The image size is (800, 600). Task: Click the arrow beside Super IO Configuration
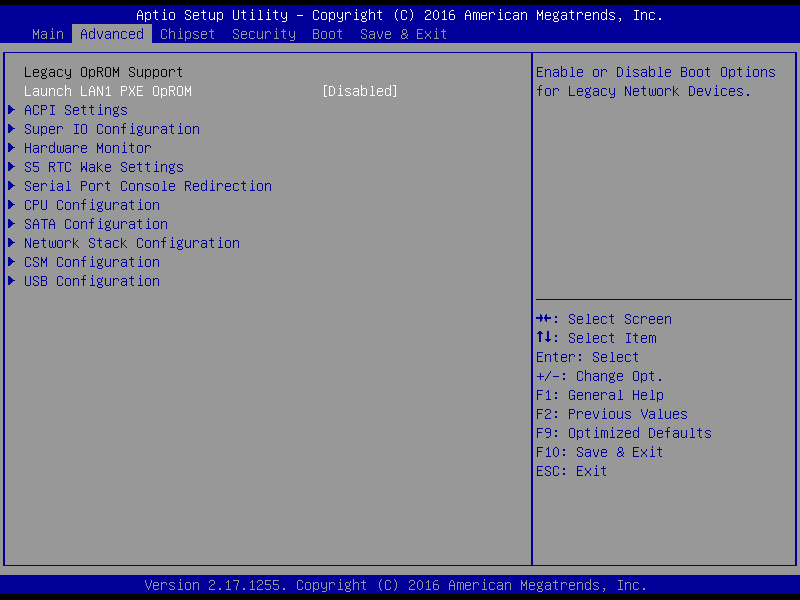click(12, 129)
